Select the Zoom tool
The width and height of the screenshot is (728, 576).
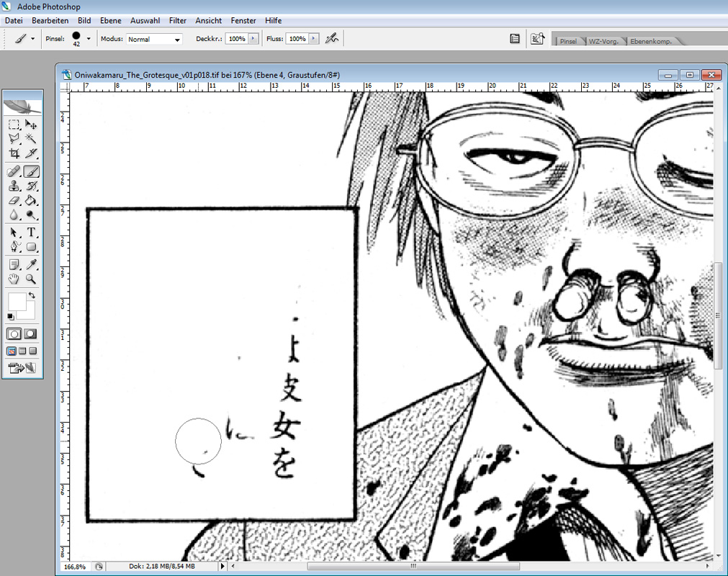(31, 279)
